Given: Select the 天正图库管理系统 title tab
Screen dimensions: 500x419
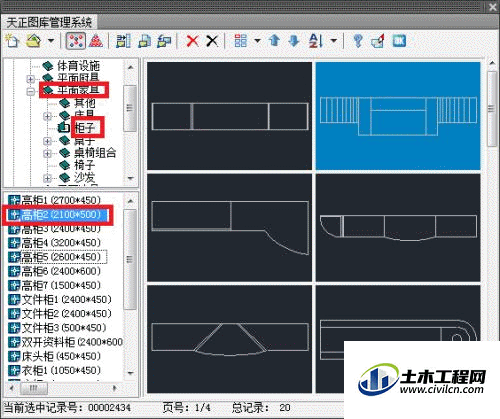Looking at the screenshot, I should pos(49,22).
